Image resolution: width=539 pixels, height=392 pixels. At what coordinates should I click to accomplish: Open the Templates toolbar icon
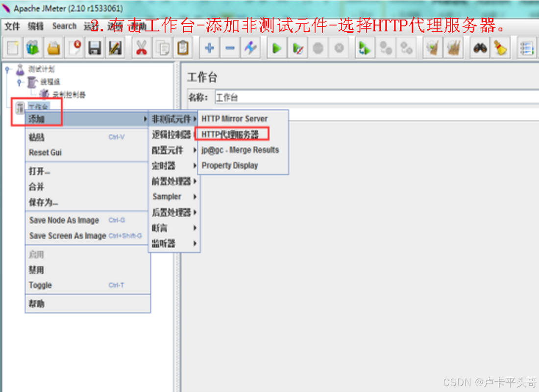tap(33, 48)
